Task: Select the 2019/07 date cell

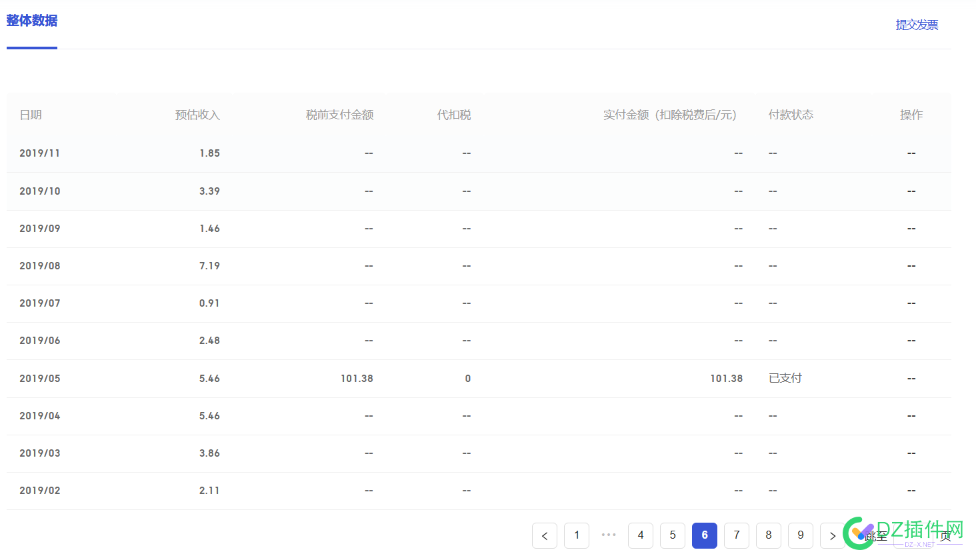Action: pyautogui.click(x=40, y=303)
